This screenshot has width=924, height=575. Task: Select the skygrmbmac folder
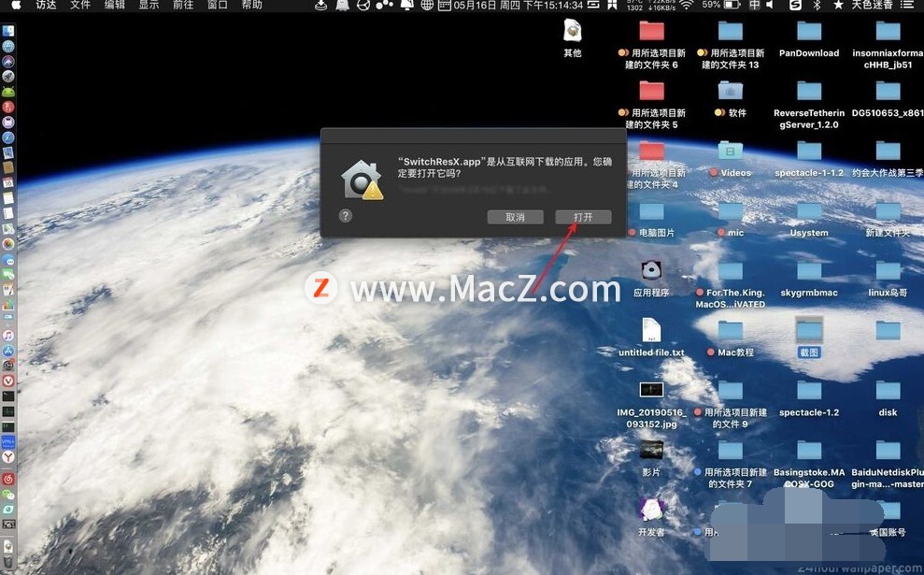click(809, 279)
